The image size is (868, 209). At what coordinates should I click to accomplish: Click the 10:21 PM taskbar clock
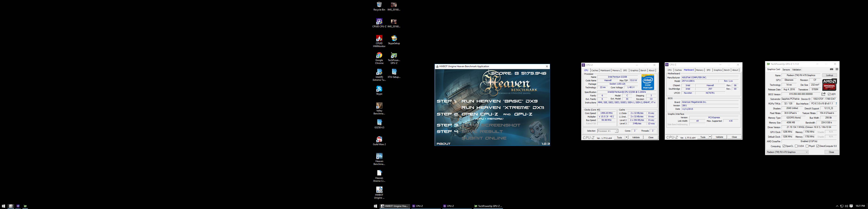[x=860, y=206]
